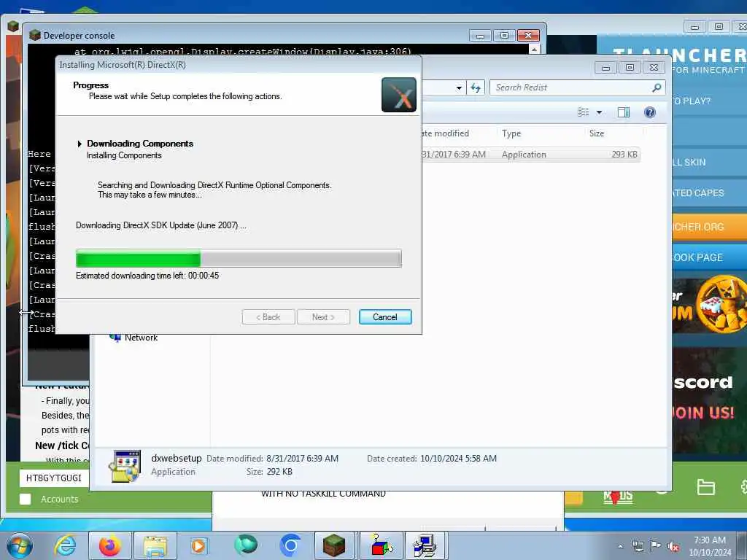Screen dimensions: 747x560
Task: Show hidden tray icons arrow
Action: point(620,547)
